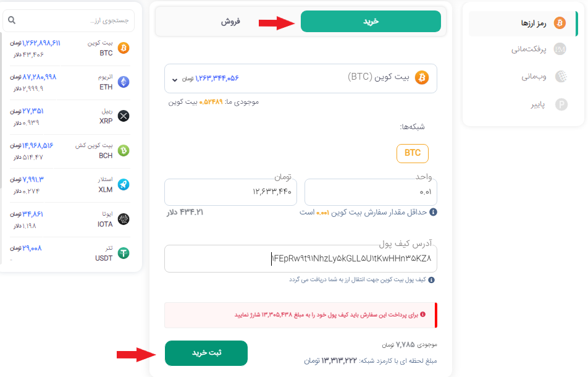The height and width of the screenshot is (377, 588).
Task: Click the Bitcoin BTC icon in price list
Action: [x=124, y=48]
